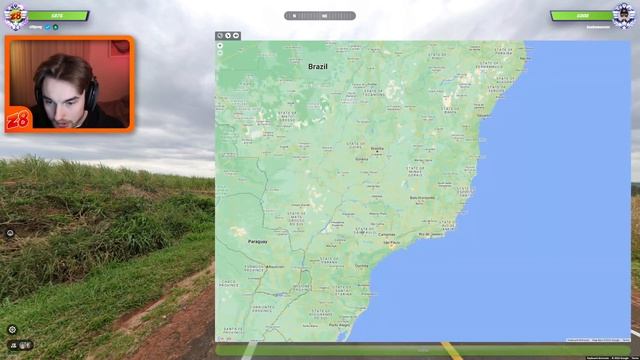This screenshot has height=360, width=640.
Task: Toggle the map pin (sticky map) icon
Action: click(x=236, y=36)
